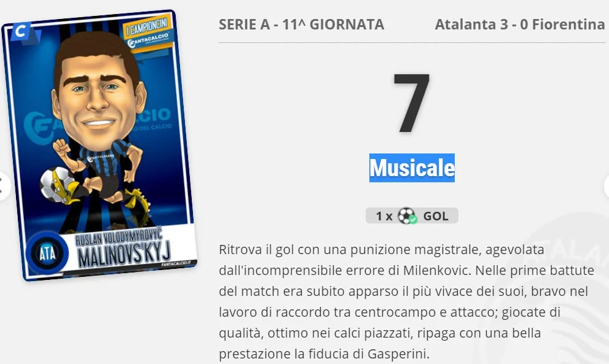Go to the previous player card arrow
The height and width of the screenshot is (364, 609).
(3, 186)
